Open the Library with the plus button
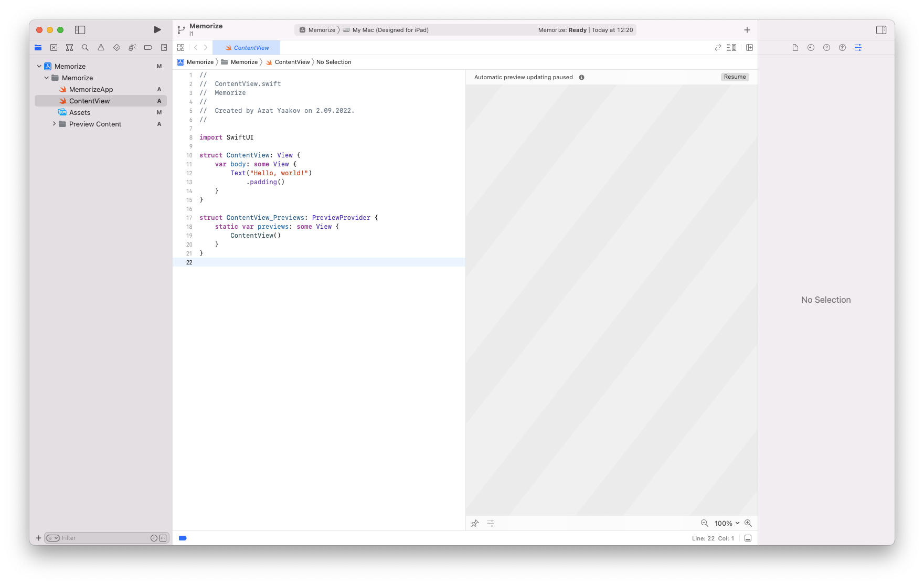 tap(747, 30)
